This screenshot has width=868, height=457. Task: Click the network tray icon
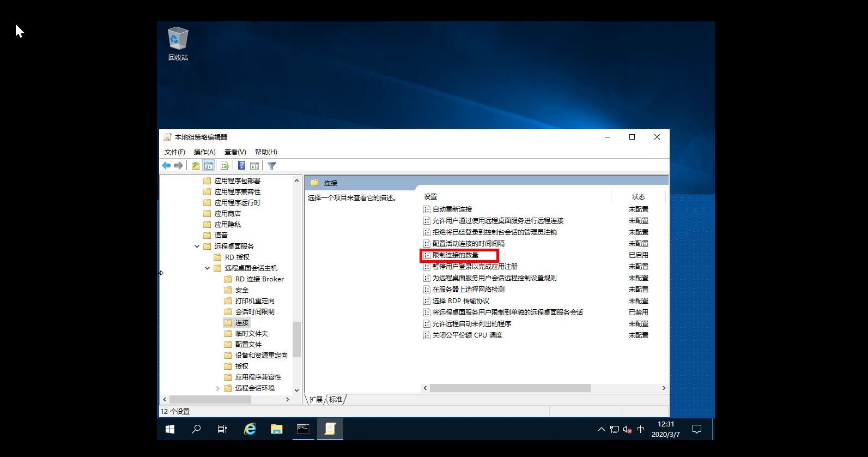click(x=615, y=429)
